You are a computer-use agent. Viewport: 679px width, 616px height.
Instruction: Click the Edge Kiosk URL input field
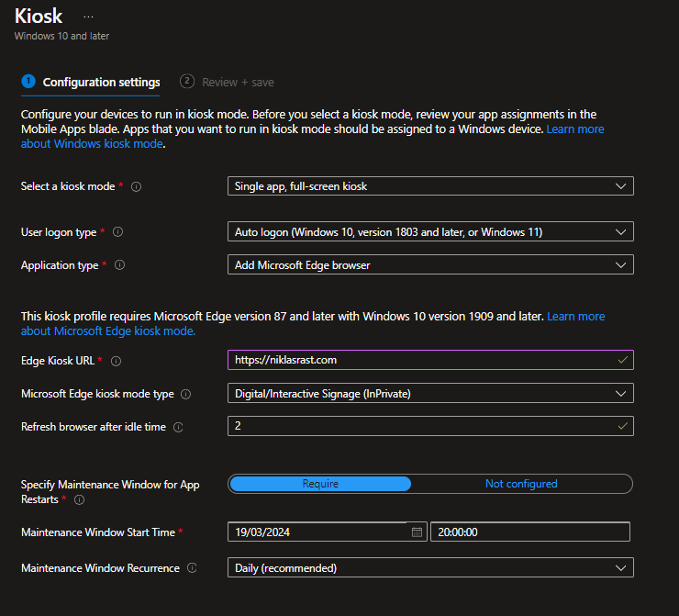420,360
